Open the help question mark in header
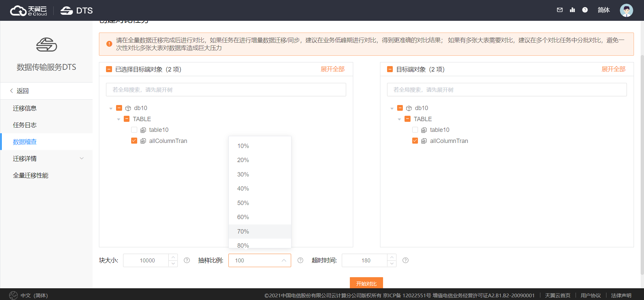 (585, 10)
